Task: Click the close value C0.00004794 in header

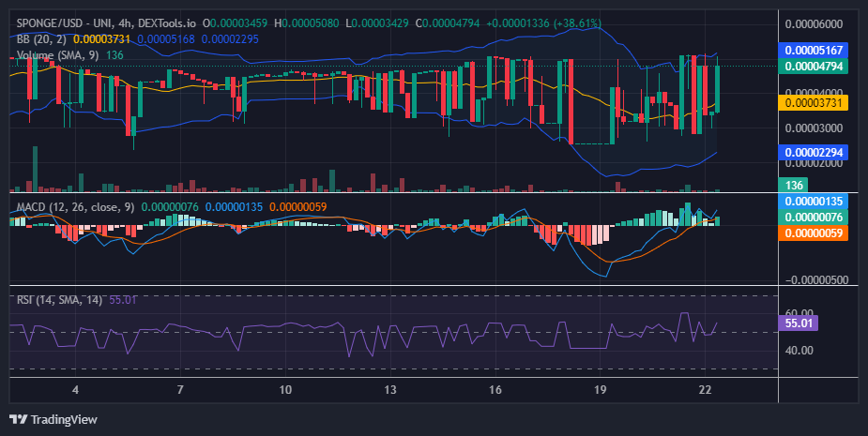Action: pos(448,23)
